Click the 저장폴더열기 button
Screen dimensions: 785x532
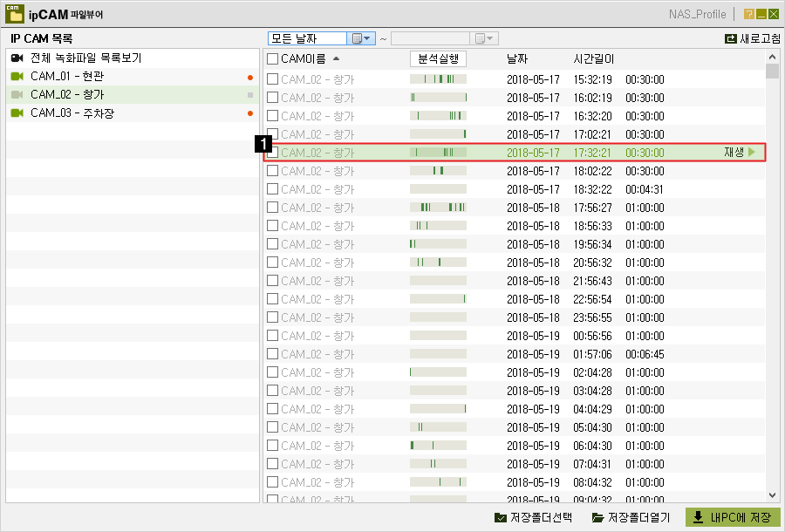pyautogui.click(x=631, y=517)
